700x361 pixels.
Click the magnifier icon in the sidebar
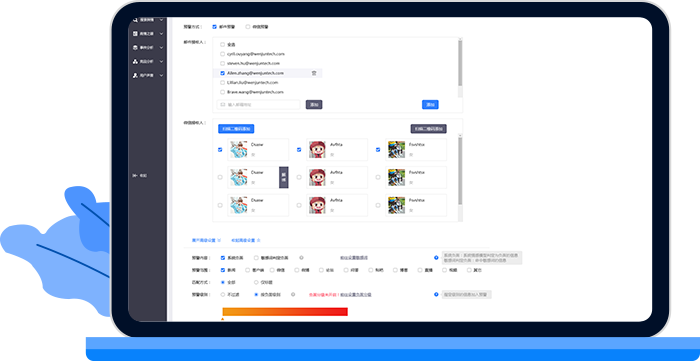pos(135,20)
